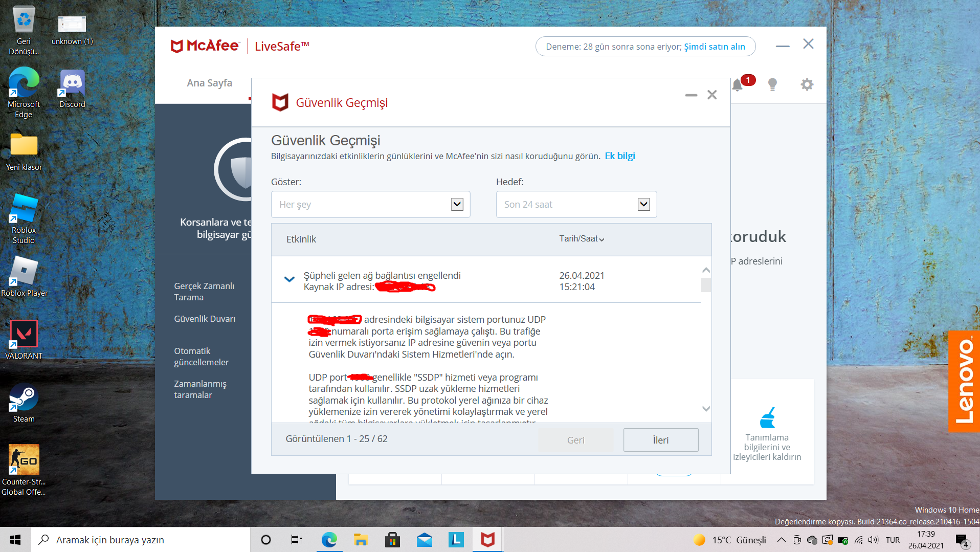This screenshot has height=552, width=980.
Task: Open the taskbar clock and calendar
Action: [926, 540]
